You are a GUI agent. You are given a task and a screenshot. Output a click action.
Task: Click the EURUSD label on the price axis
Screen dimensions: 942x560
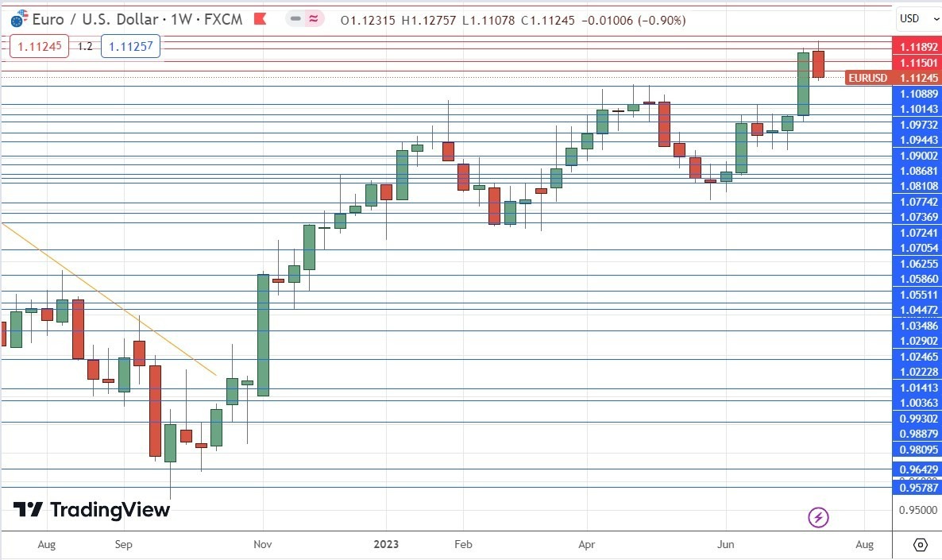(x=867, y=78)
